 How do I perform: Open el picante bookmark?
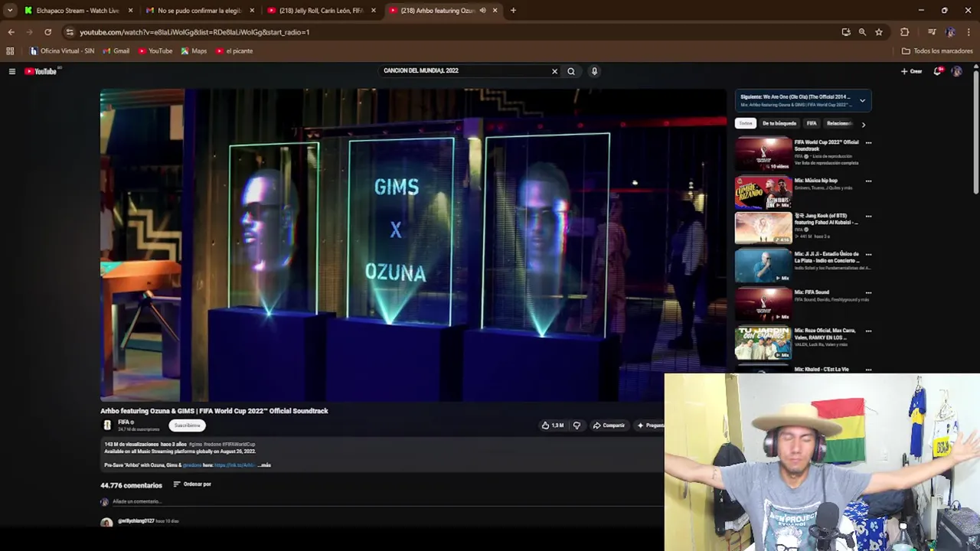pos(234,51)
